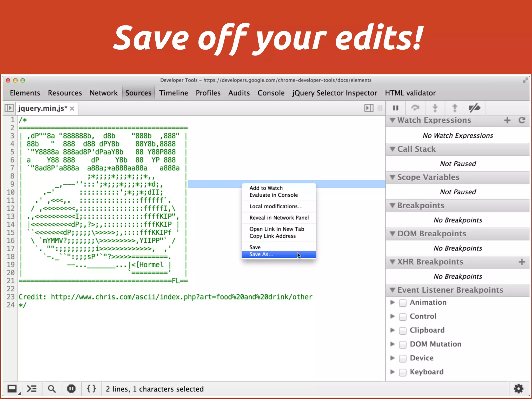Refresh watch expressions
The width and height of the screenshot is (532, 399).
point(522,120)
